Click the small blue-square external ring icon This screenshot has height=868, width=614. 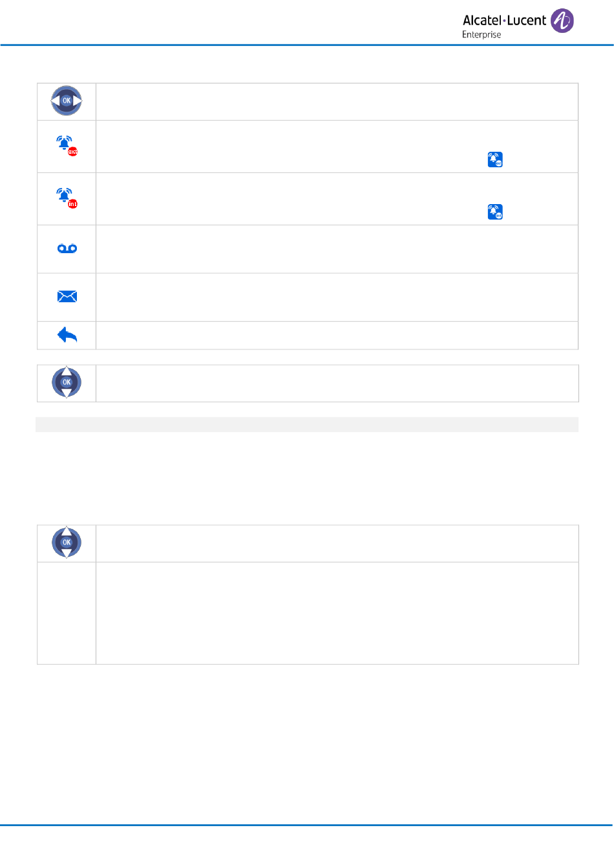(x=495, y=160)
